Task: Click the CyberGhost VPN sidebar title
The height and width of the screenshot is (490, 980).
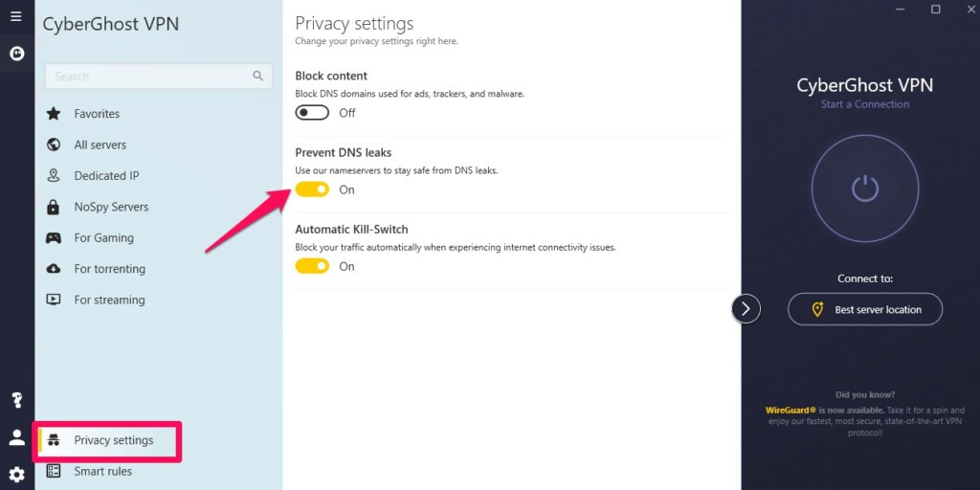Action: tap(111, 24)
